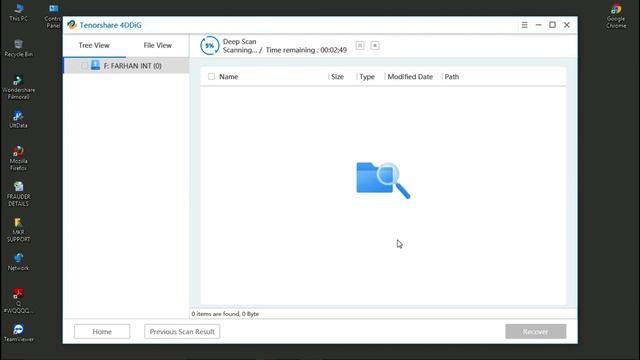Open the Network desktop icon
Viewport: 640px width, 360px height.
18,262
